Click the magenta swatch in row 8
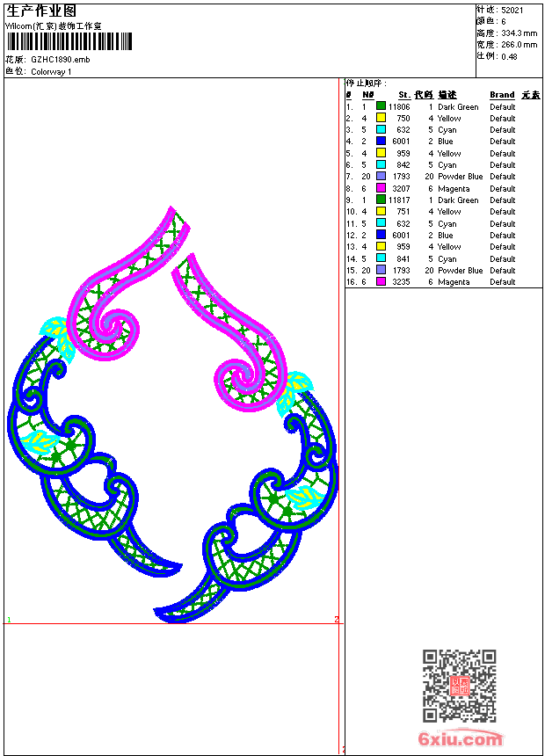Image resolution: width=545 pixels, height=756 pixels. 381,188
